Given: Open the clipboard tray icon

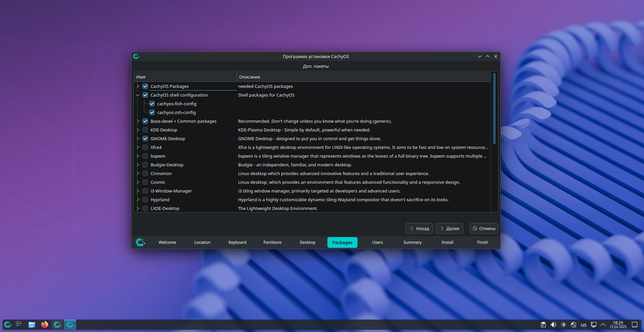Looking at the screenshot, I should [543, 325].
